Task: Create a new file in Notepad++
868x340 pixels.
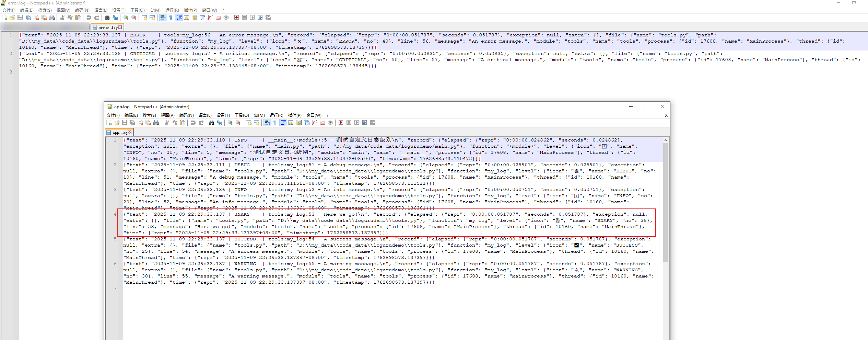Action: coord(4,18)
